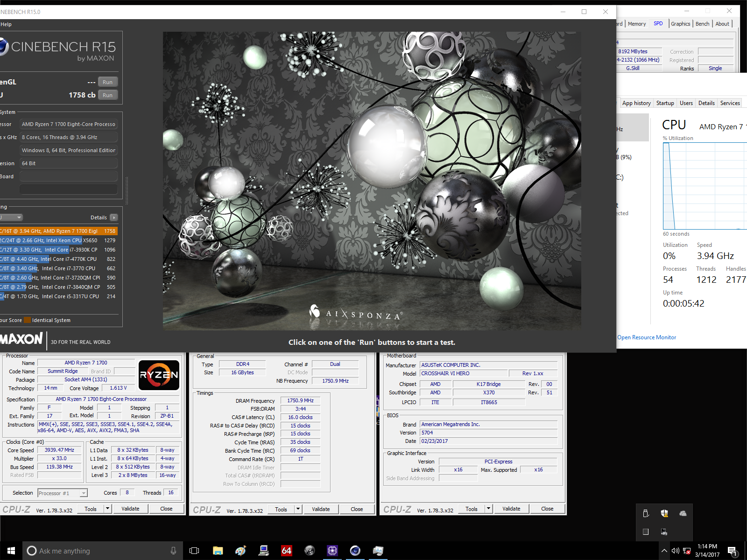Viewport: 747px width, 560px height.
Task: Open the Help menu in Cinebench
Action: (x=6, y=24)
